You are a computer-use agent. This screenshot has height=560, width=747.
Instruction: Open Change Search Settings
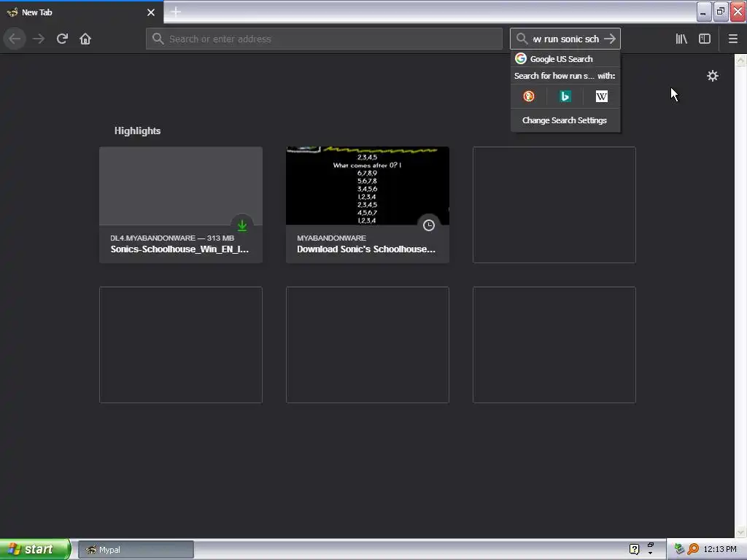565,120
